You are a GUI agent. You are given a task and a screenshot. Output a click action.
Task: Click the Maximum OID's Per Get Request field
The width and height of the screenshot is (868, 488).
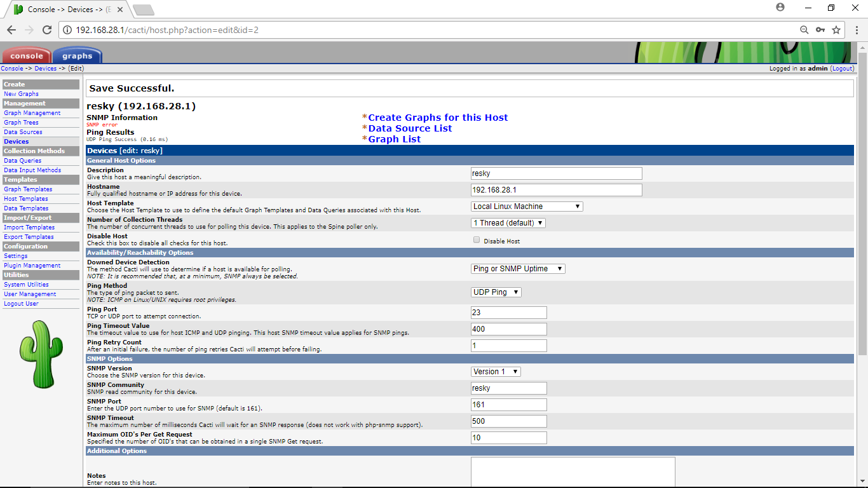tap(509, 438)
